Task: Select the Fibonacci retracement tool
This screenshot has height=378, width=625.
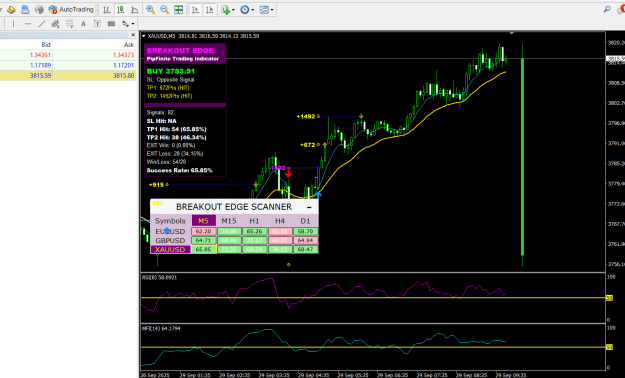Action: (x=70, y=24)
